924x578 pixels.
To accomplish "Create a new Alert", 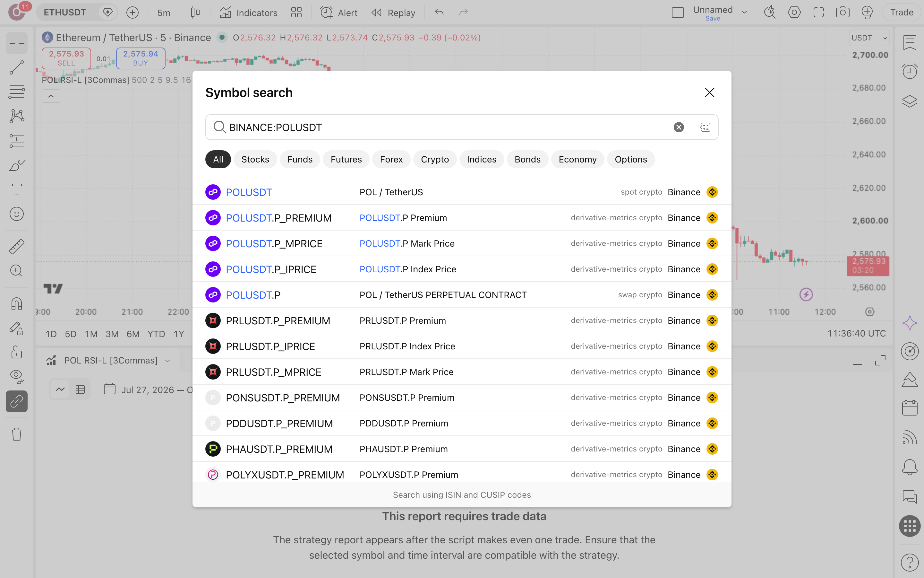I will [x=339, y=13].
